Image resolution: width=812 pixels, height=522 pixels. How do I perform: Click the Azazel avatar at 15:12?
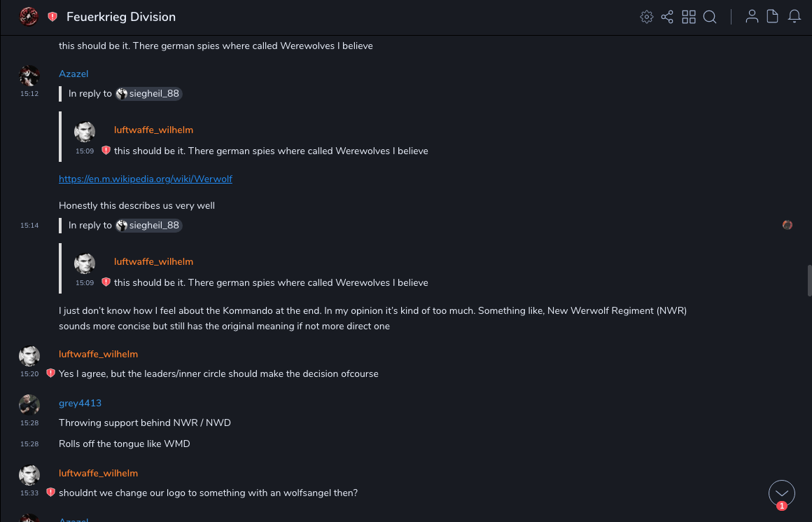29,75
